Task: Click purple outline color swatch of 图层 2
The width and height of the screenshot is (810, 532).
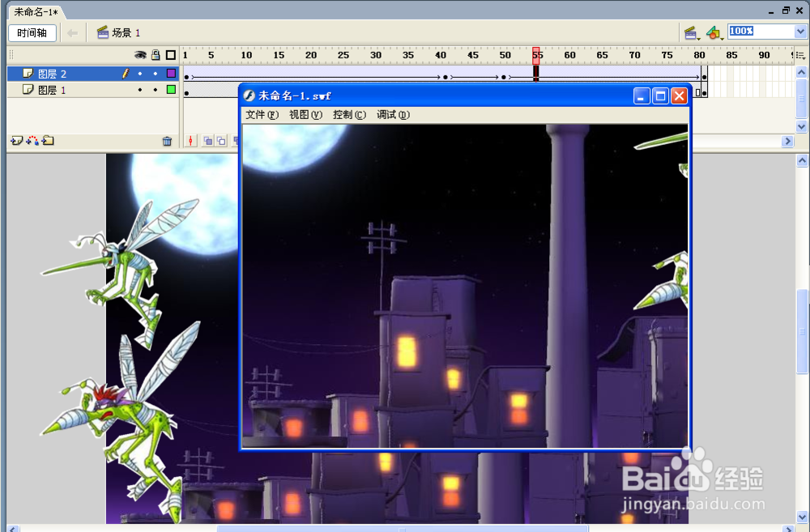Action: [x=171, y=74]
